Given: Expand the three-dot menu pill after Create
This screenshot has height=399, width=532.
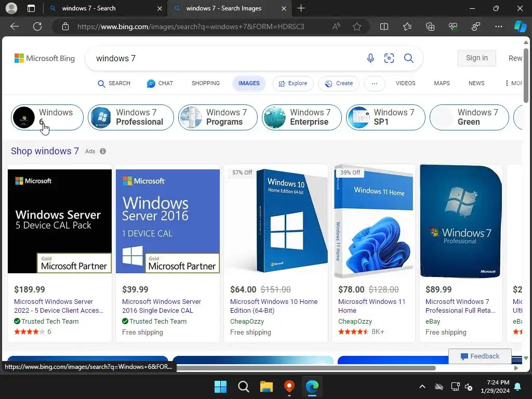Looking at the screenshot, I should [374, 84].
